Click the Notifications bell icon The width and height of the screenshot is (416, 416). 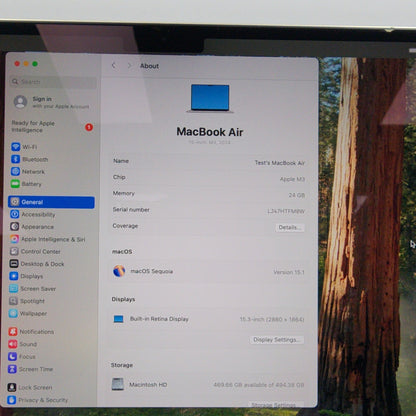click(x=13, y=331)
